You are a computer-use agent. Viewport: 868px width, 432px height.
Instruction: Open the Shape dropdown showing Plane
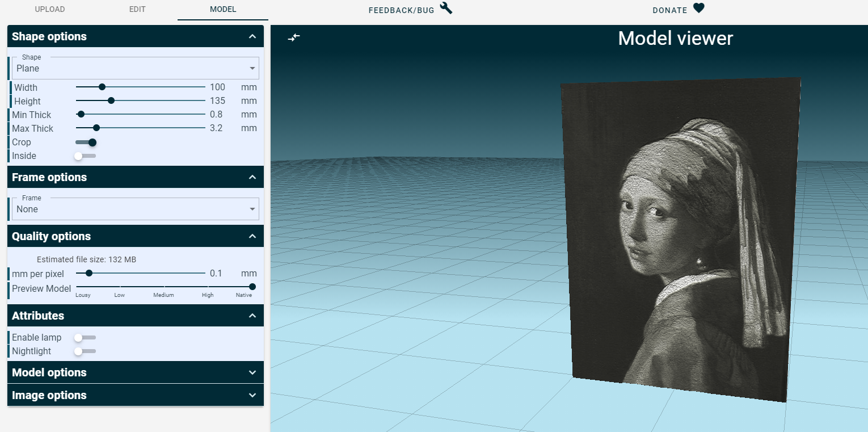coord(136,68)
